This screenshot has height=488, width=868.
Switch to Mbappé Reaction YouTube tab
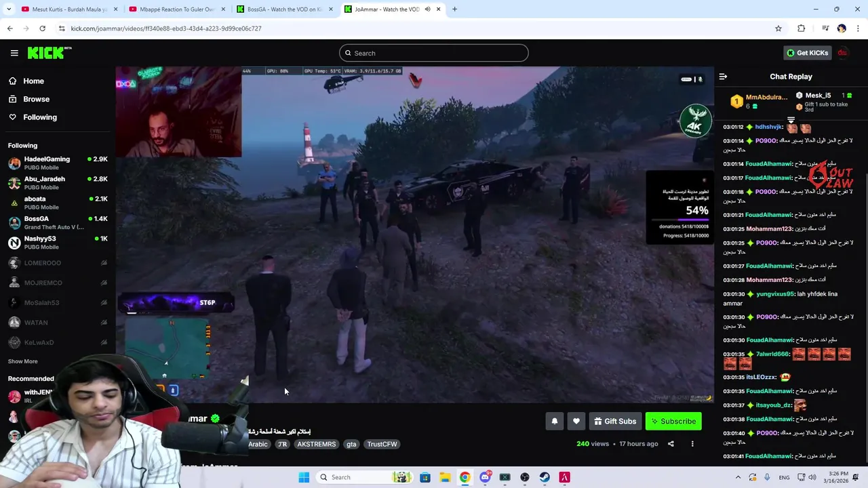pos(176,9)
